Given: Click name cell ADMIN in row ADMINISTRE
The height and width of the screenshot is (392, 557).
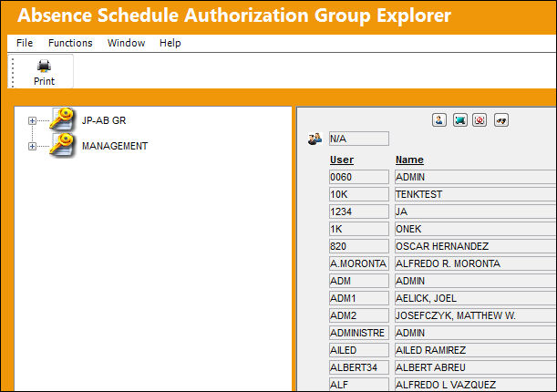Looking at the screenshot, I should 476,333.
